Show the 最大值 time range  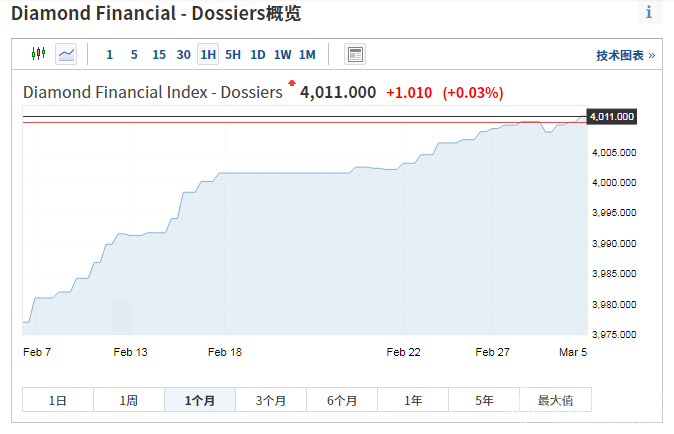[x=555, y=400]
